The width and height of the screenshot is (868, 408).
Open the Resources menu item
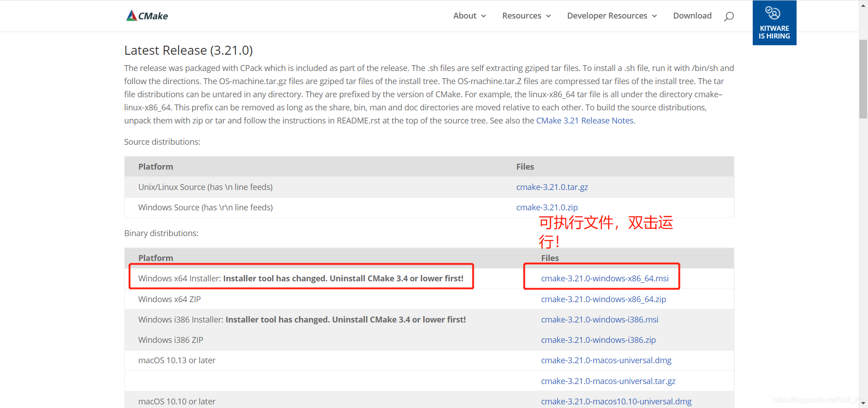point(522,16)
